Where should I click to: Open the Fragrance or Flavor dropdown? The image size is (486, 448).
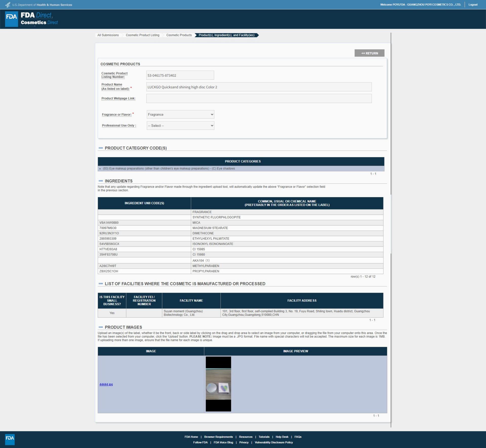click(180, 114)
